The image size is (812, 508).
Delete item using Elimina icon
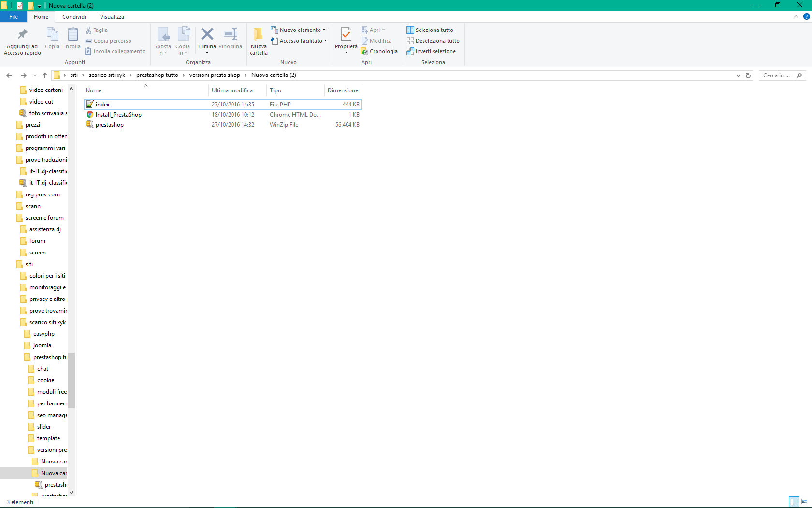[207, 39]
